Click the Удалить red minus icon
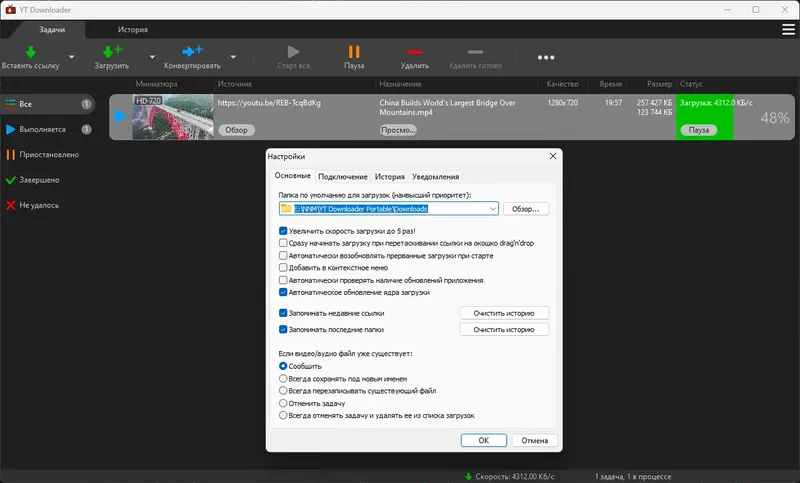 point(415,52)
